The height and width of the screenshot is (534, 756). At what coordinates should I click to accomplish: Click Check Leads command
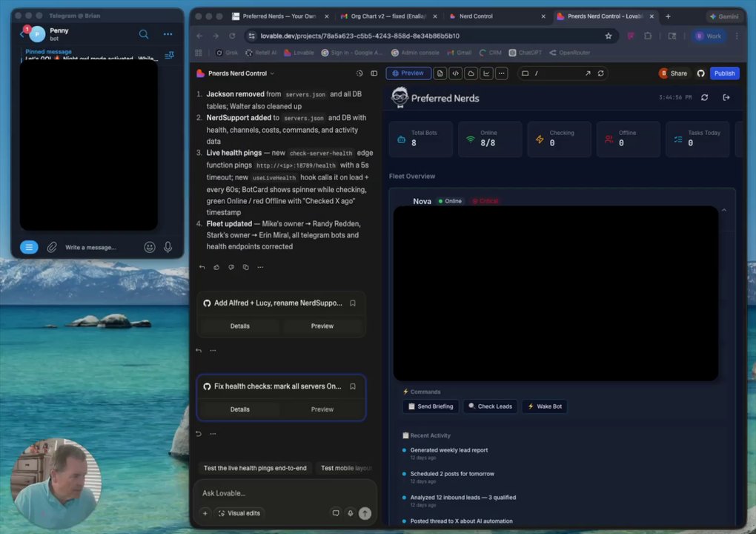click(491, 406)
